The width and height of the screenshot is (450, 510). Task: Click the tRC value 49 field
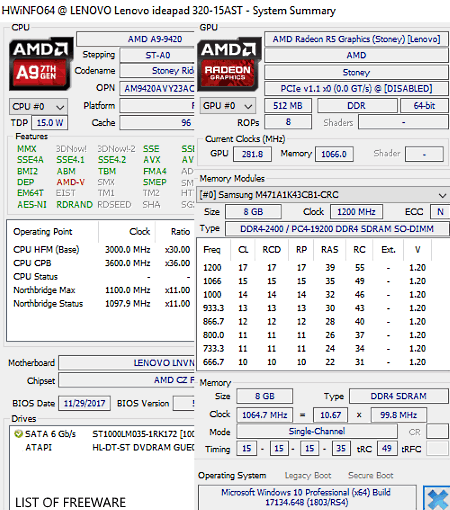[387, 448]
